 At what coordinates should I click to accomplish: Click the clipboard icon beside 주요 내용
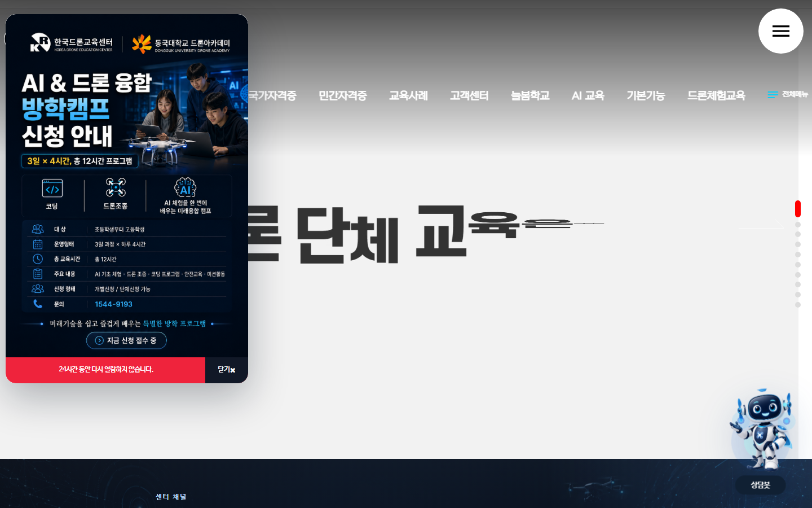38,274
